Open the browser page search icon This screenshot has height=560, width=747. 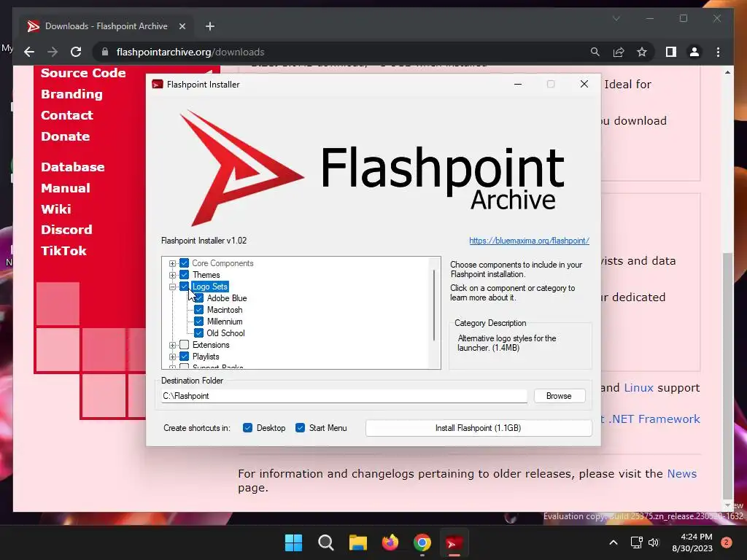[x=595, y=52]
